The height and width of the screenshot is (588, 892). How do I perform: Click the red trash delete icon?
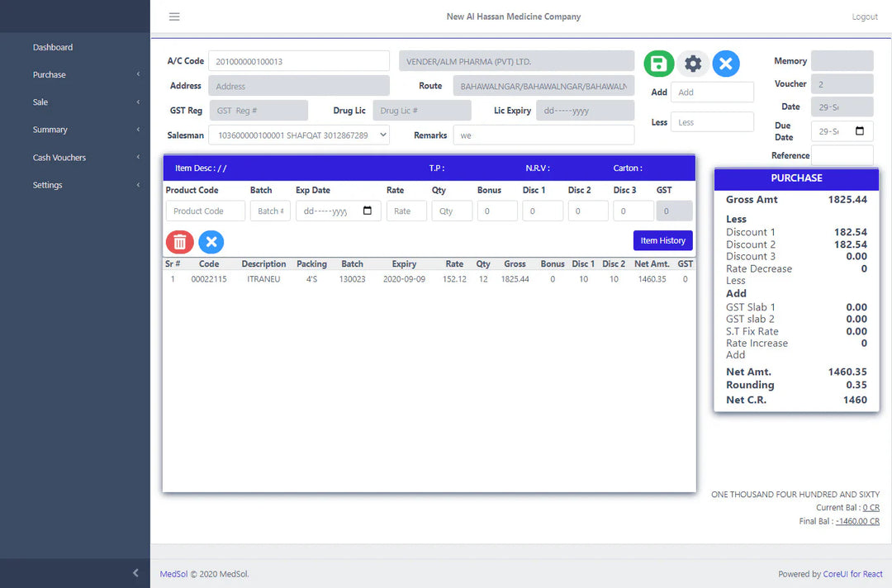(x=180, y=241)
